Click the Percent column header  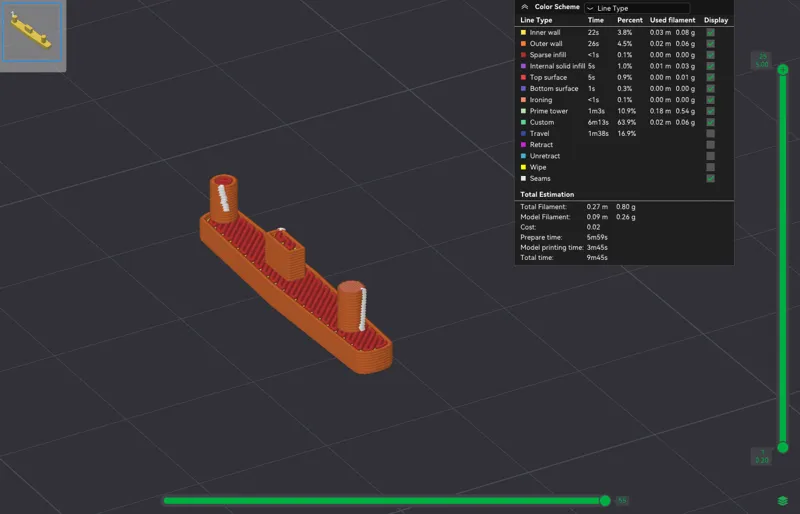pyautogui.click(x=630, y=20)
